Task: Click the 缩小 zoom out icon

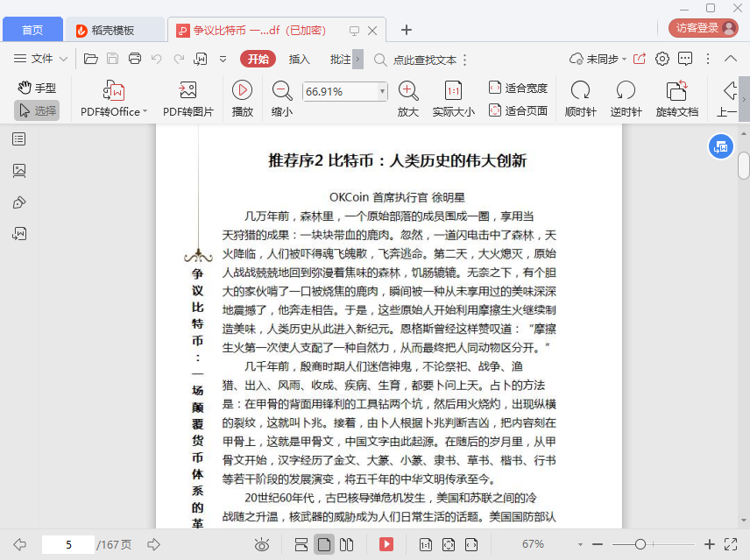Action: click(x=281, y=90)
